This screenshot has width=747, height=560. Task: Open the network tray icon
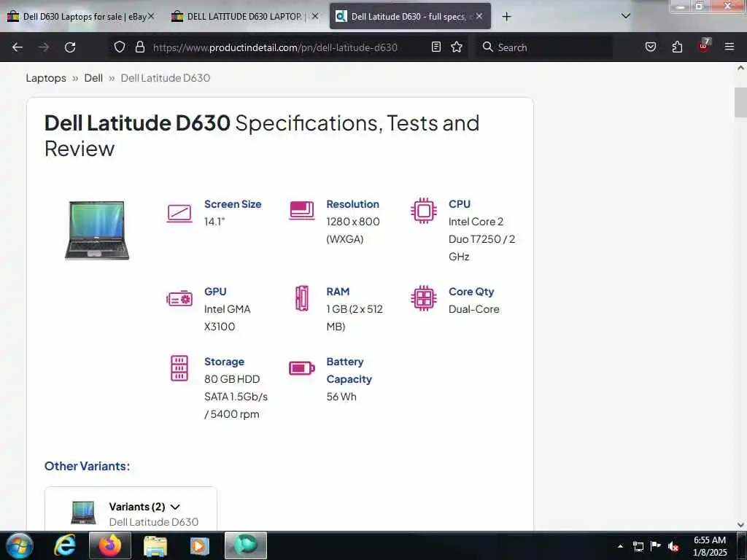(x=638, y=546)
